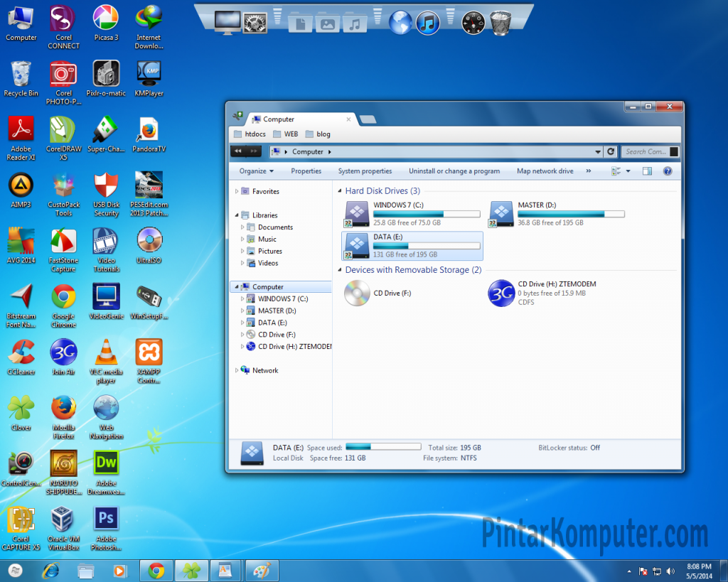Go back using navigation arrow
The width and height of the screenshot is (728, 582).
pyautogui.click(x=238, y=151)
